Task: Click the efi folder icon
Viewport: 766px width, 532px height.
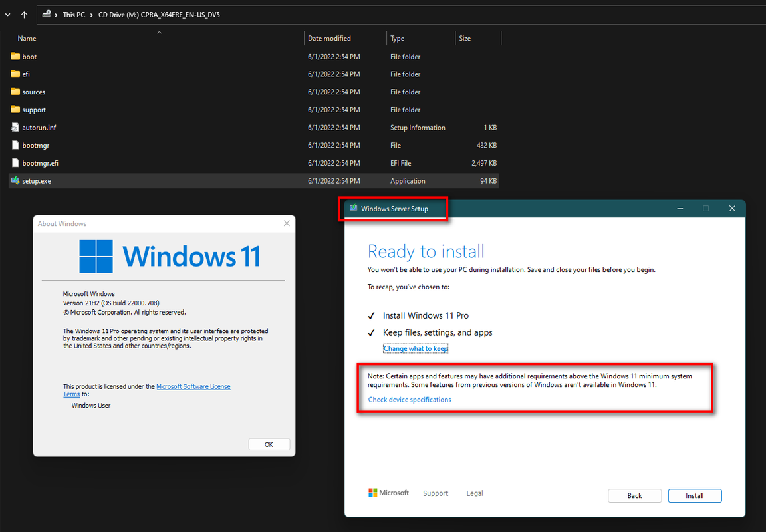Action: click(x=15, y=74)
